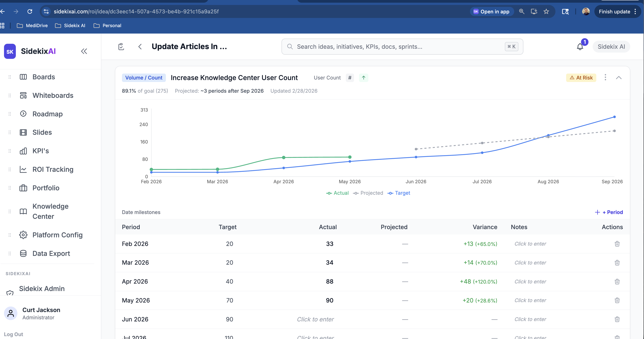Click the Open in app button
The image size is (644, 339).
[491, 11]
